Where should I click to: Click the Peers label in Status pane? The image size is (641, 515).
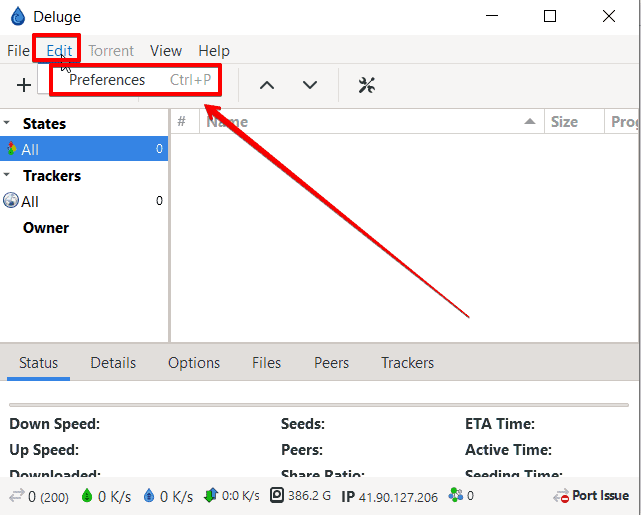coord(302,450)
